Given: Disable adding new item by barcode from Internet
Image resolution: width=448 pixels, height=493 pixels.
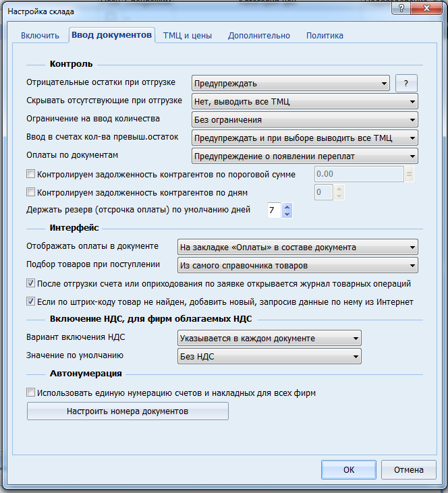Looking at the screenshot, I should click(x=30, y=301).
